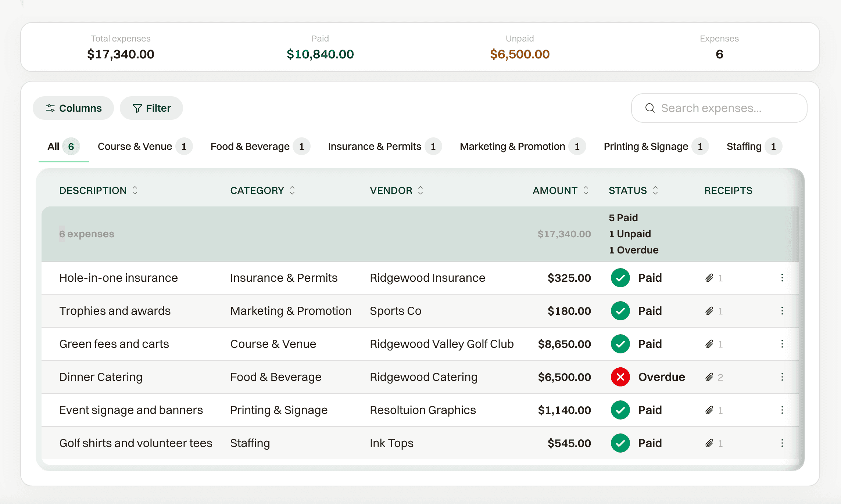The image size is (841, 504).
Task: Click the Dinner Catering description
Action: 101,377
